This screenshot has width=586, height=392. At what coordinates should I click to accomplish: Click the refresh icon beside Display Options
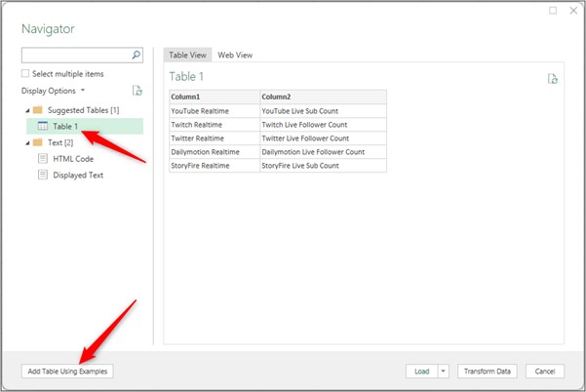coord(137,91)
